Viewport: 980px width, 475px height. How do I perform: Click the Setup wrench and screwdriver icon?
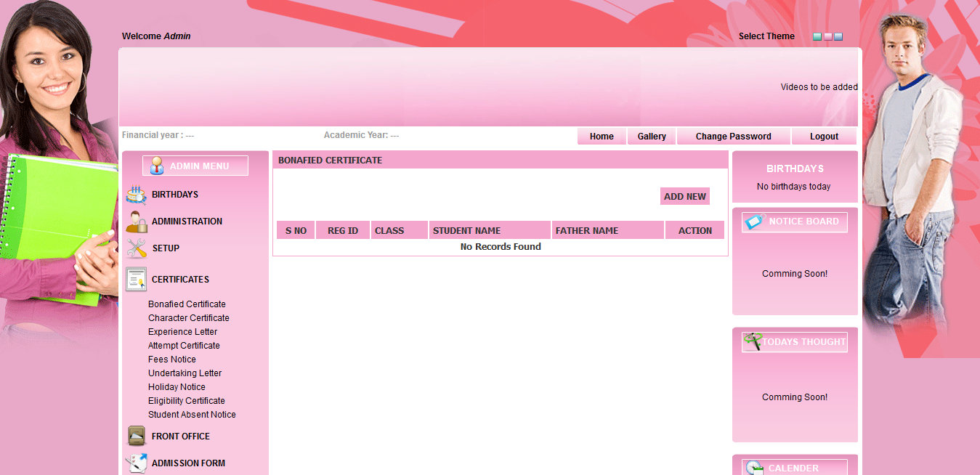(136, 248)
